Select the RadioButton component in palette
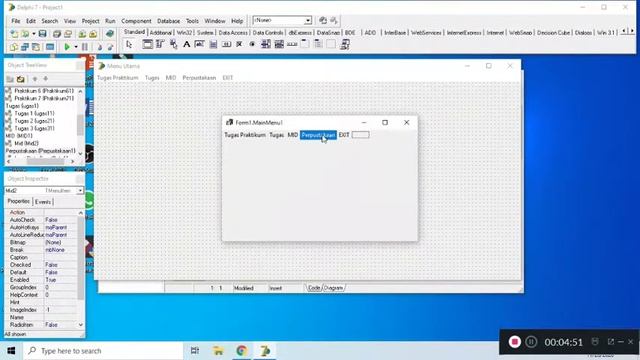Image resolution: width=640 pixels, height=360 pixels. click(252, 44)
